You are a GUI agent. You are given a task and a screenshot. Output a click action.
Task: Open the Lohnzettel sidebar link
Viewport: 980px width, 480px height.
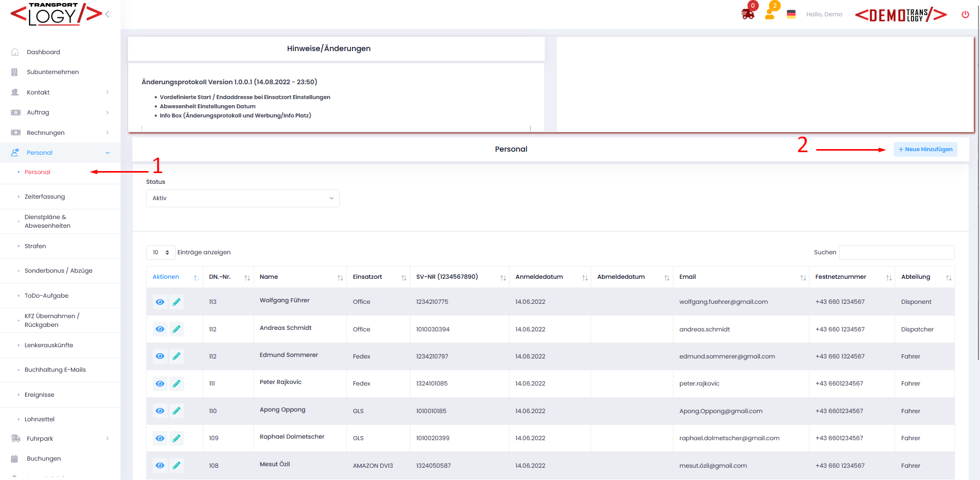click(39, 419)
